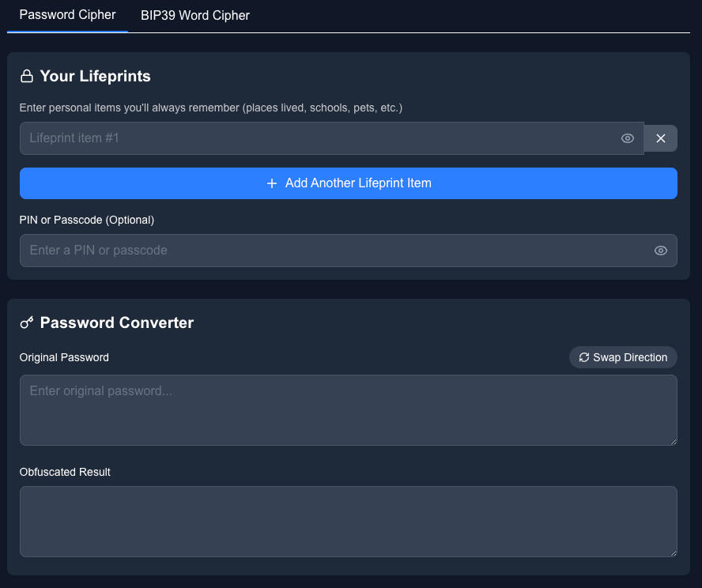Show Lifeprint item #1 text via eye icon

[628, 138]
